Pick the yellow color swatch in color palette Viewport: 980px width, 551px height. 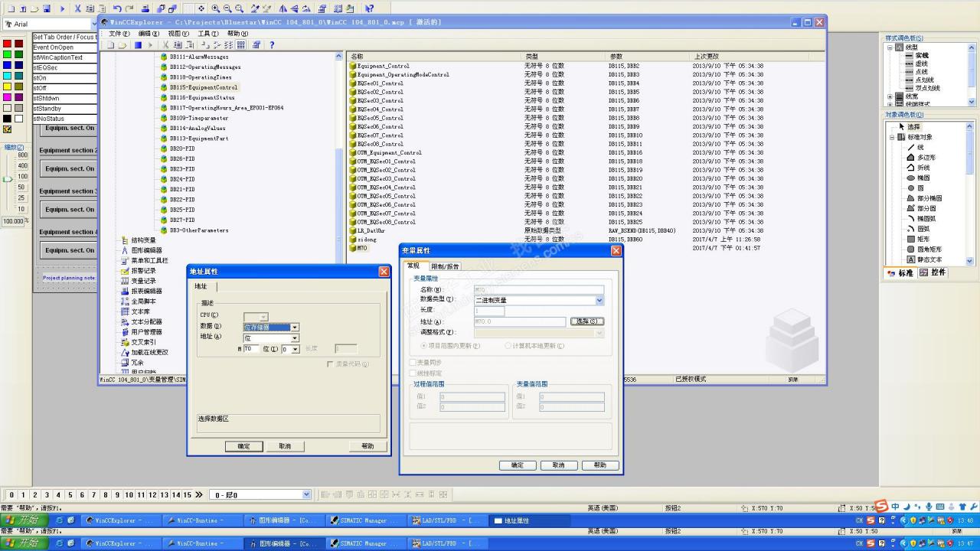coord(7,86)
